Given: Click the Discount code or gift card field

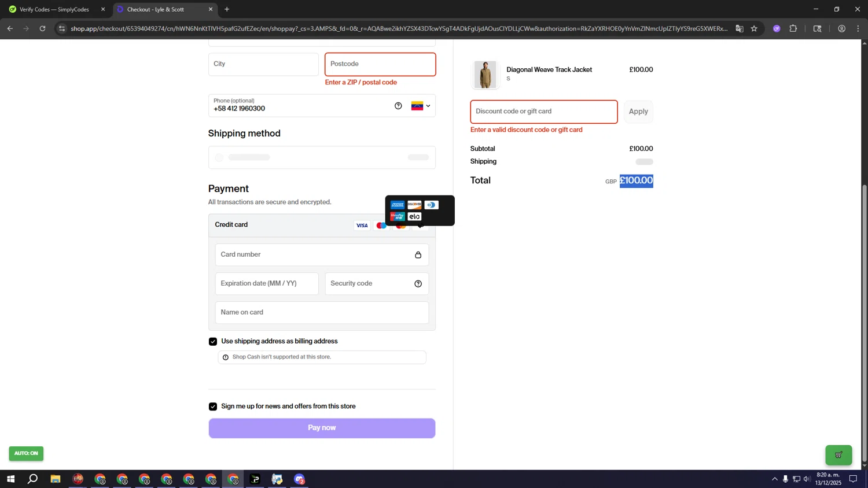Looking at the screenshot, I should (x=544, y=112).
